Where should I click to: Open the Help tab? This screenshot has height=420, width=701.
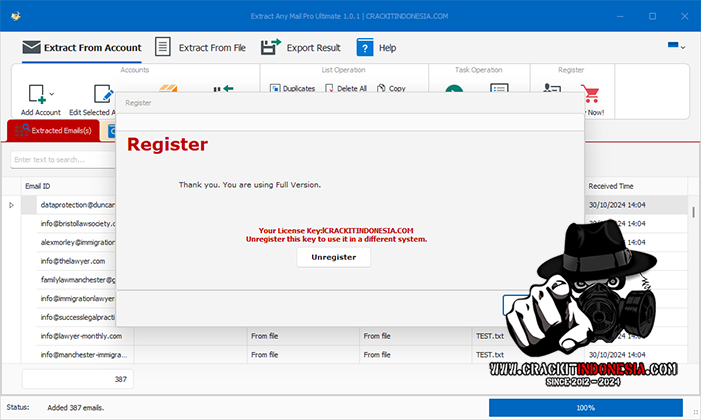pyautogui.click(x=376, y=47)
